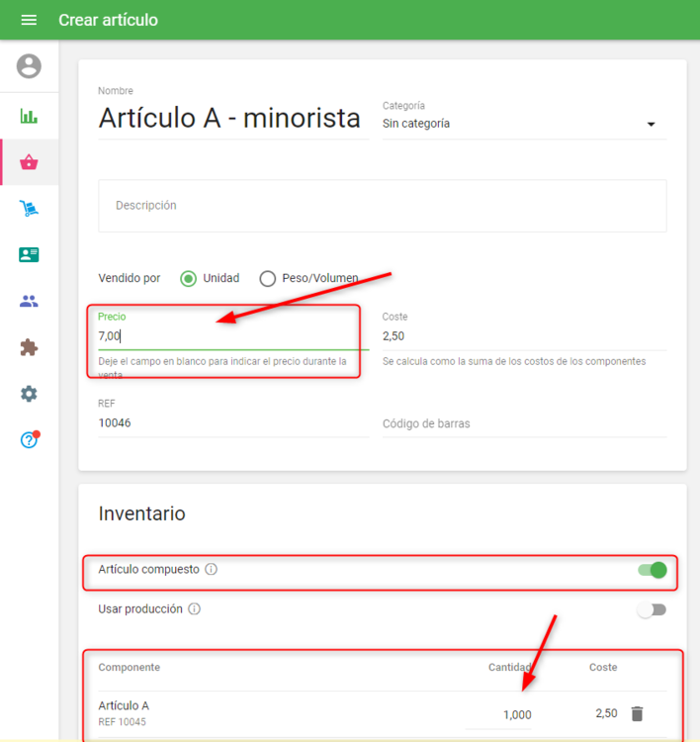Open the user account profile icon
Image resolution: width=700 pixels, height=742 pixels.
click(x=29, y=65)
